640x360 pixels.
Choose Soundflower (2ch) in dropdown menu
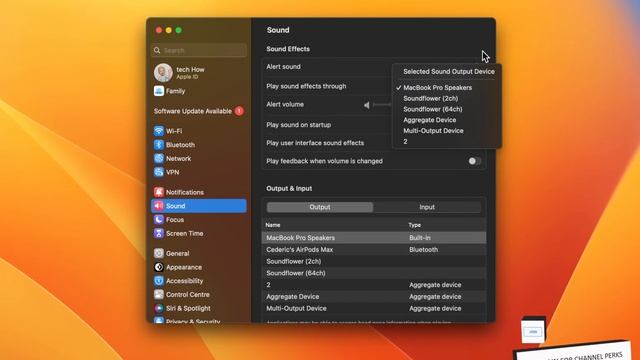coord(430,98)
